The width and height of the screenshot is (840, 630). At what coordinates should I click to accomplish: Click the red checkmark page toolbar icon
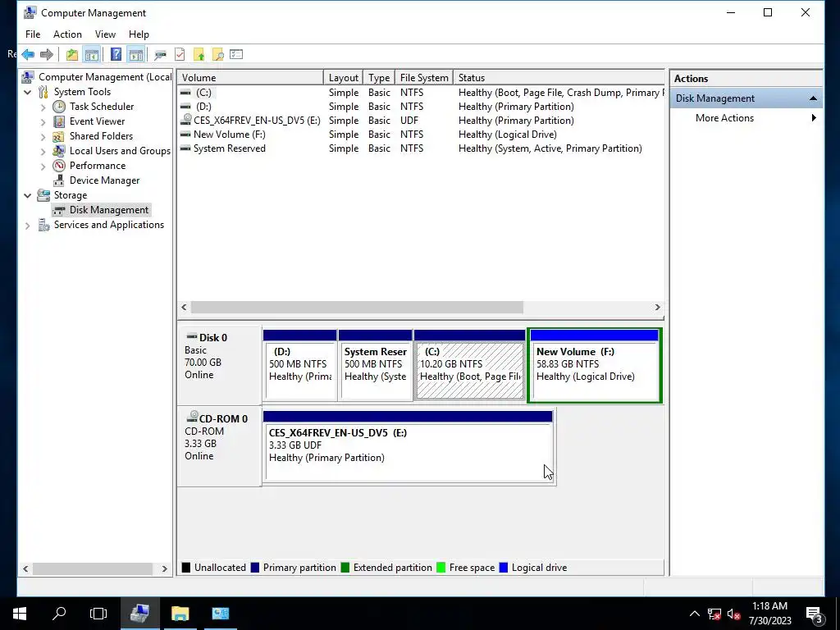coord(180,54)
